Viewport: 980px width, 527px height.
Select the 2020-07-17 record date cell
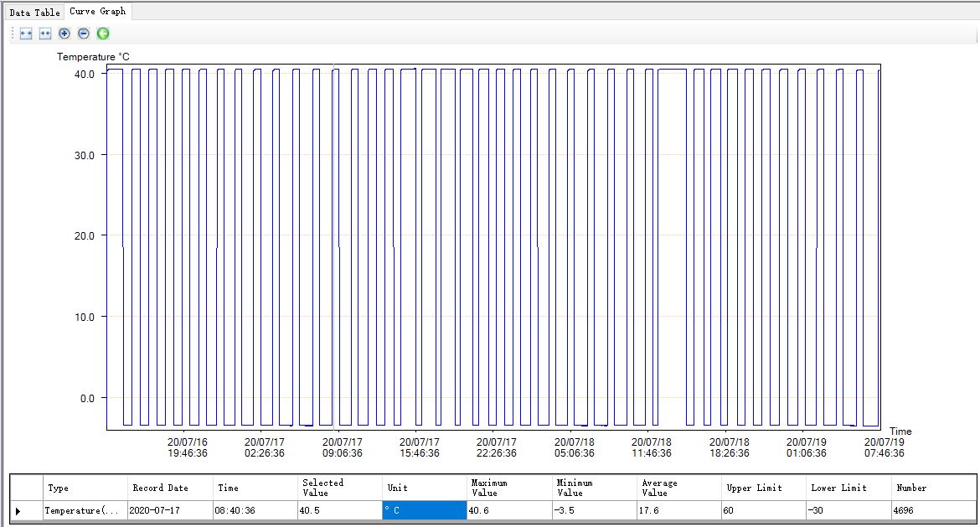[169, 511]
